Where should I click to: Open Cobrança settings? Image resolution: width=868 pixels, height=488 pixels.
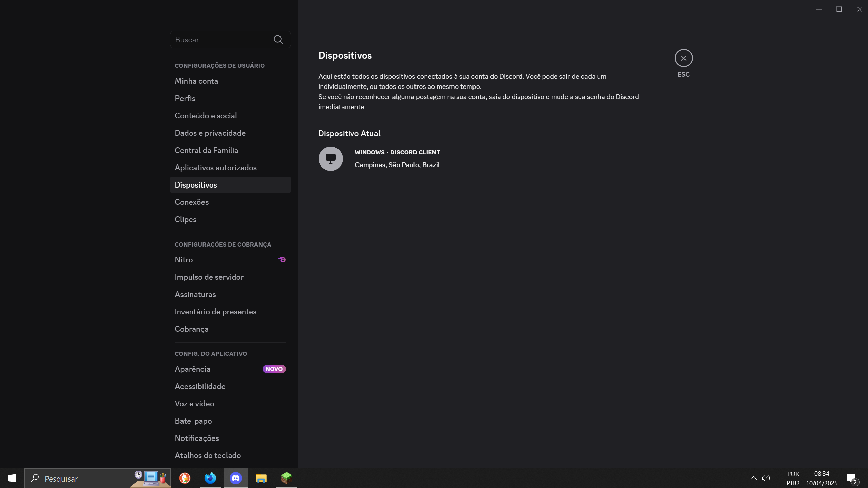tap(230, 329)
